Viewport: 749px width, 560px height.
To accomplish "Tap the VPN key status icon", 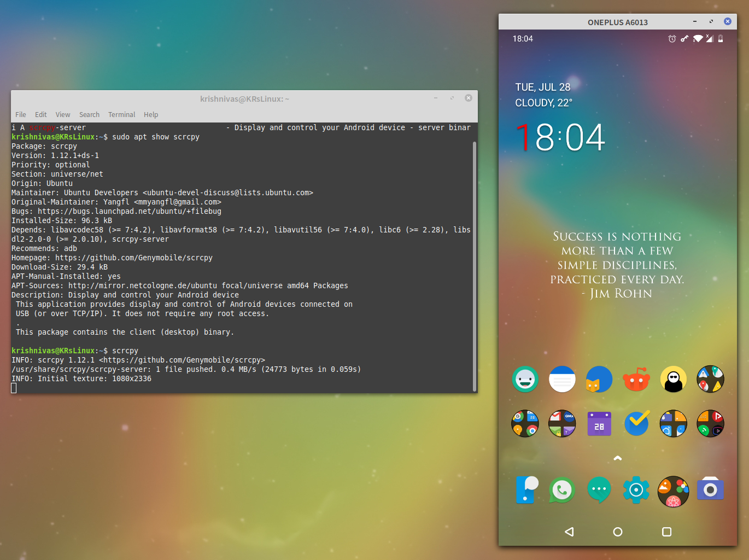I will point(684,39).
